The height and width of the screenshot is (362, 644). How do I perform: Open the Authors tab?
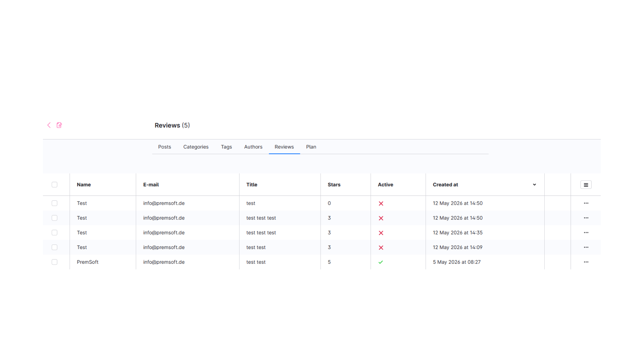click(253, 147)
